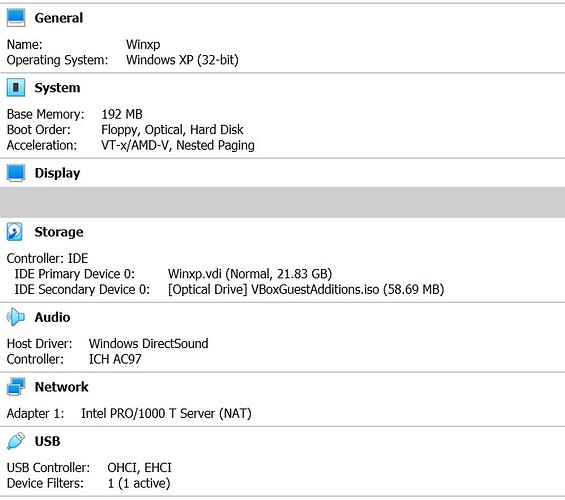Select the VBoxGuestAdditions.iso optical drive entry

tap(306, 289)
